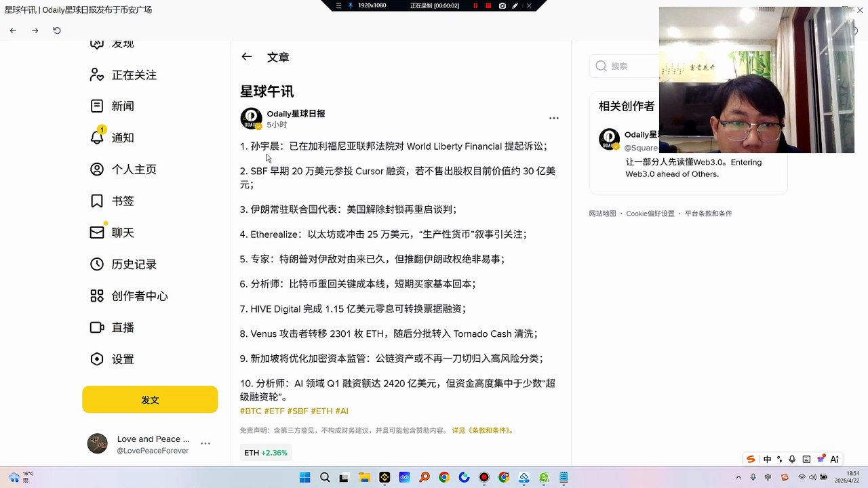Viewport: 868px width, 488px height.
Task: Open Love and Peace account options (three dots)
Action: click(x=205, y=443)
